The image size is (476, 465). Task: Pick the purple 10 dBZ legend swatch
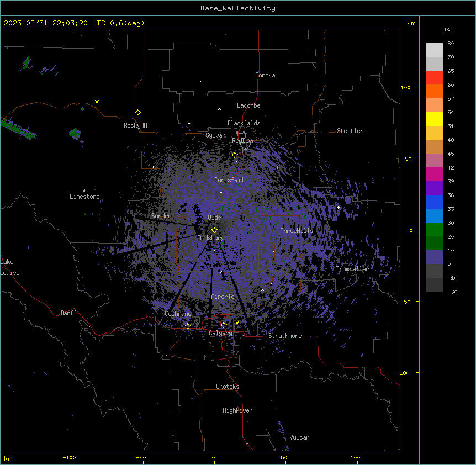(434, 257)
